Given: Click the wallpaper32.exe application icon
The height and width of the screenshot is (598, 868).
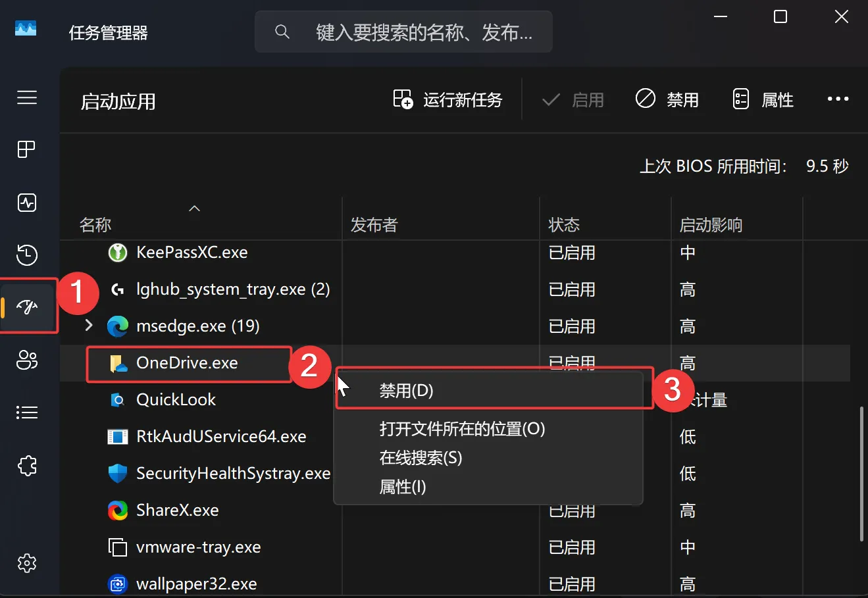Looking at the screenshot, I should coord(116,584).
